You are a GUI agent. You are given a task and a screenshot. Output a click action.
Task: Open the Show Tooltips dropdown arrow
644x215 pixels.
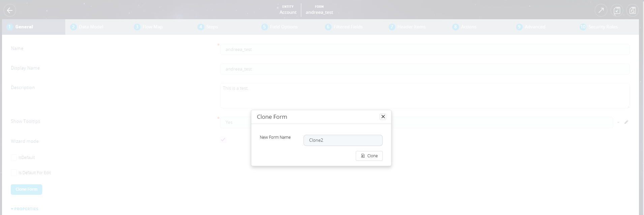tap(618, 123)
